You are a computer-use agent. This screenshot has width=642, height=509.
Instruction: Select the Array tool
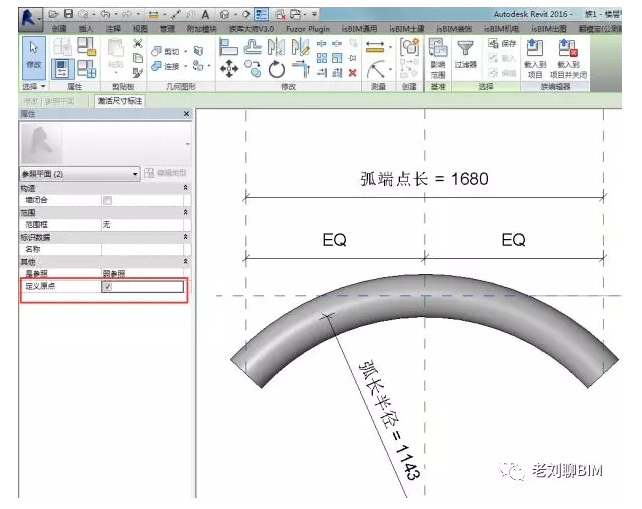[322, 58]
